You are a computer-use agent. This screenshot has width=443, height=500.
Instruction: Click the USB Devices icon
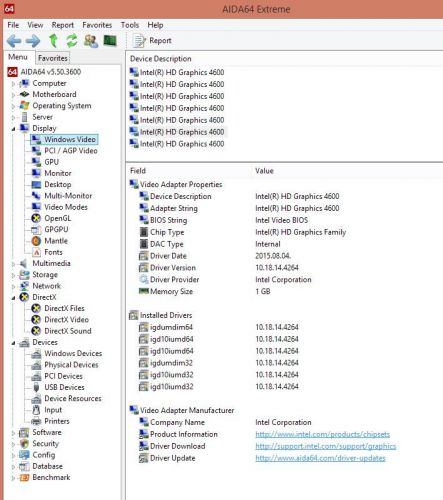(36, 387)
